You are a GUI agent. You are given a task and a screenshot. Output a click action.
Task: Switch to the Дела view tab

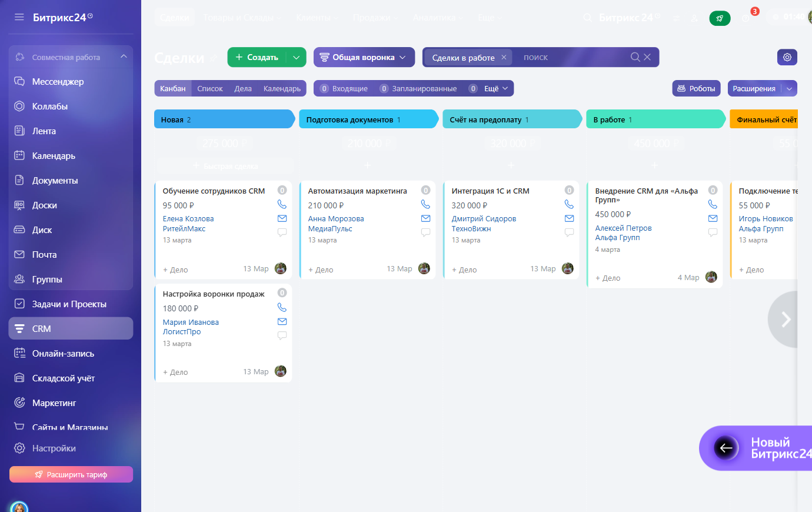coord(243,88)
